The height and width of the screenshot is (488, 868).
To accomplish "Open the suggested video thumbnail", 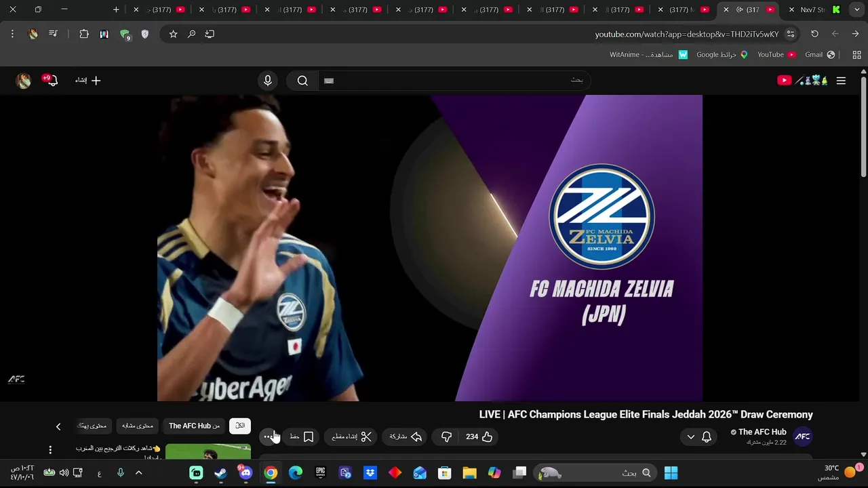I will (x=208, y=452).
